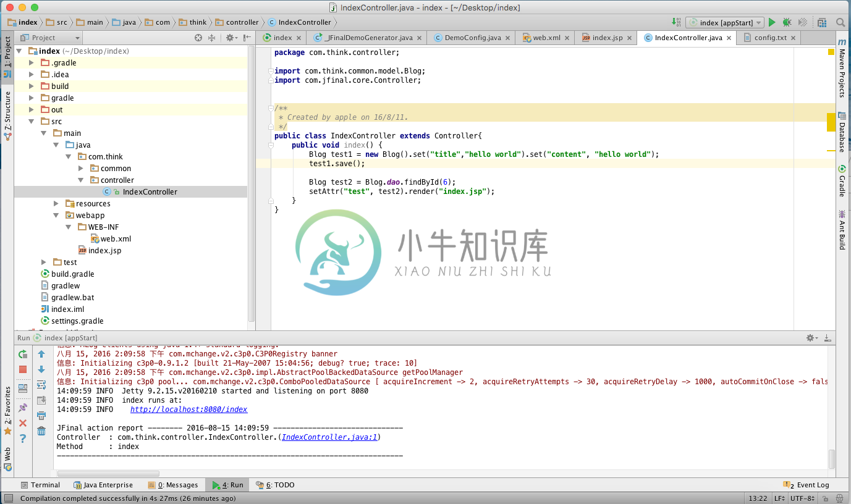The width and height of the screenshot is (851, 504).
Task: Open 0: Messages tool window
Action: click(x=172, y=485)
